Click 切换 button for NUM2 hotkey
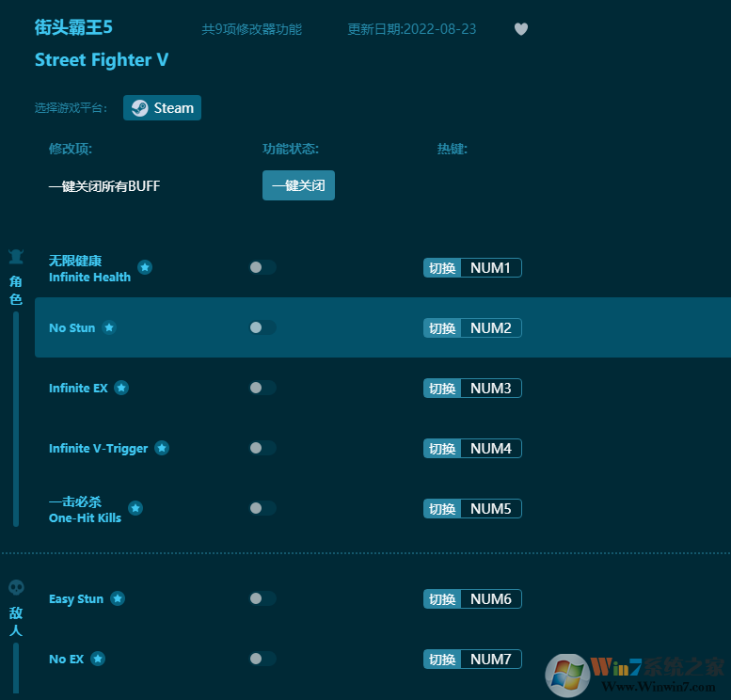The width and height of the screenshot is (731, 700). pos(442,327)
